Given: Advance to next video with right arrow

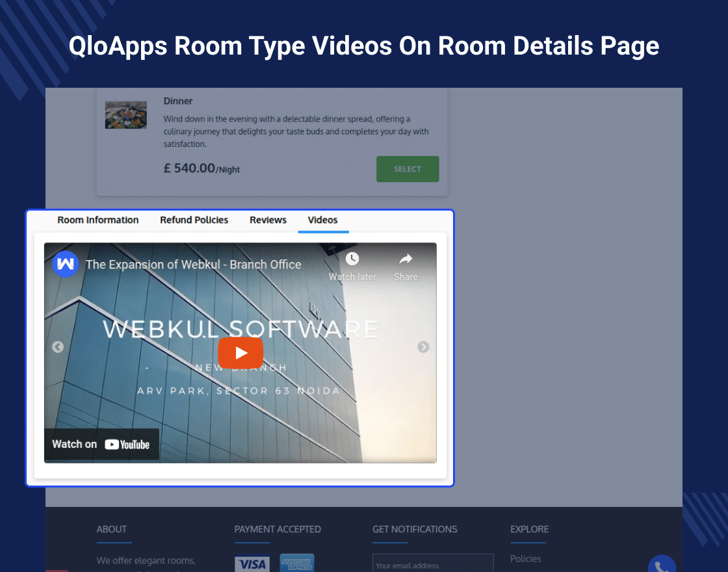Looking at the screenshot, I should [x=423, y=347].
